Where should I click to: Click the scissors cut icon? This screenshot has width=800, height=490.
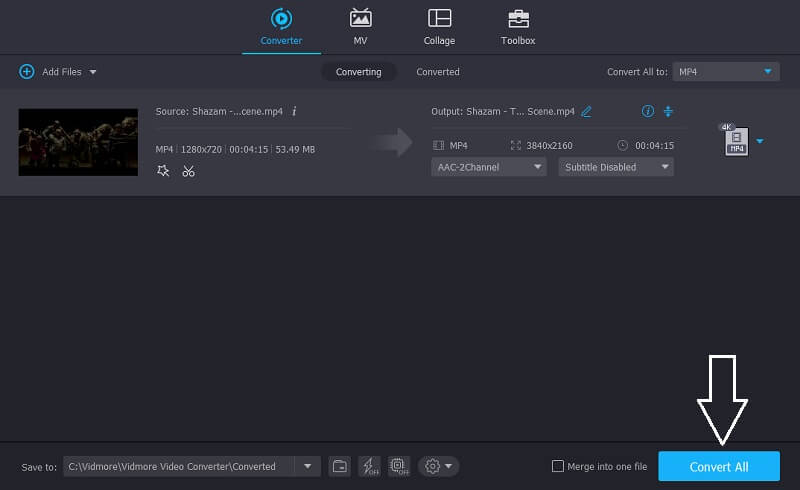(188, 171)
